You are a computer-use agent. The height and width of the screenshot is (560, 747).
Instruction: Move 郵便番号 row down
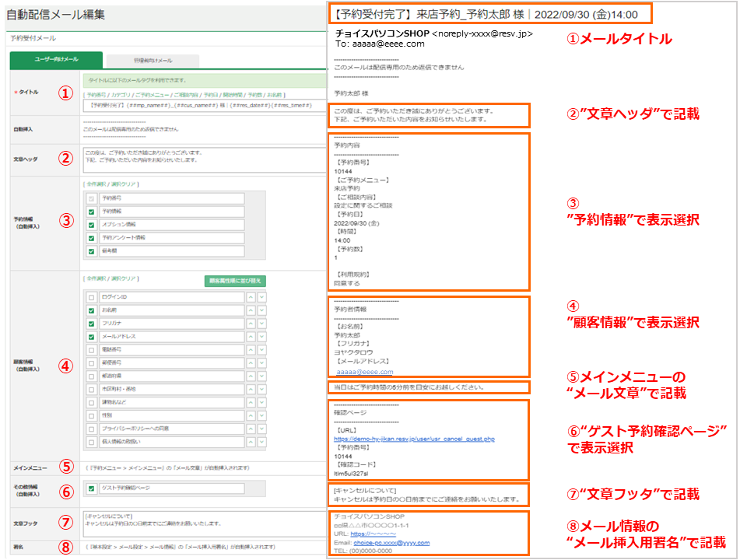click(x=262, y=363)
